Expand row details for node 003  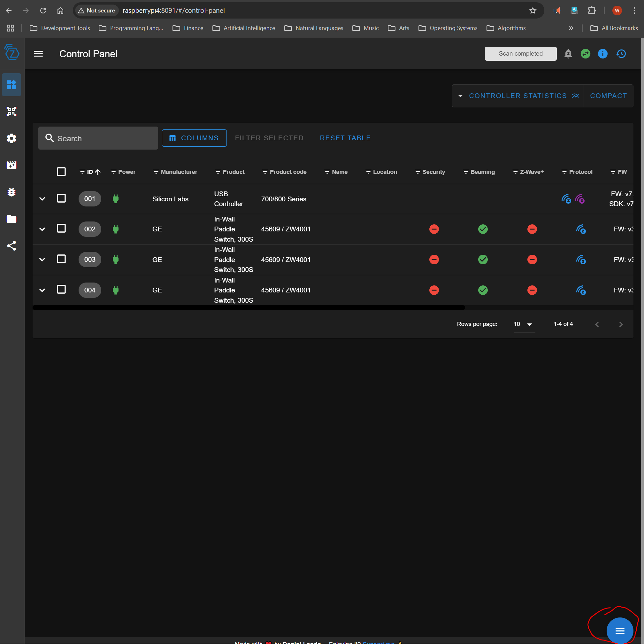click(42, 260)
